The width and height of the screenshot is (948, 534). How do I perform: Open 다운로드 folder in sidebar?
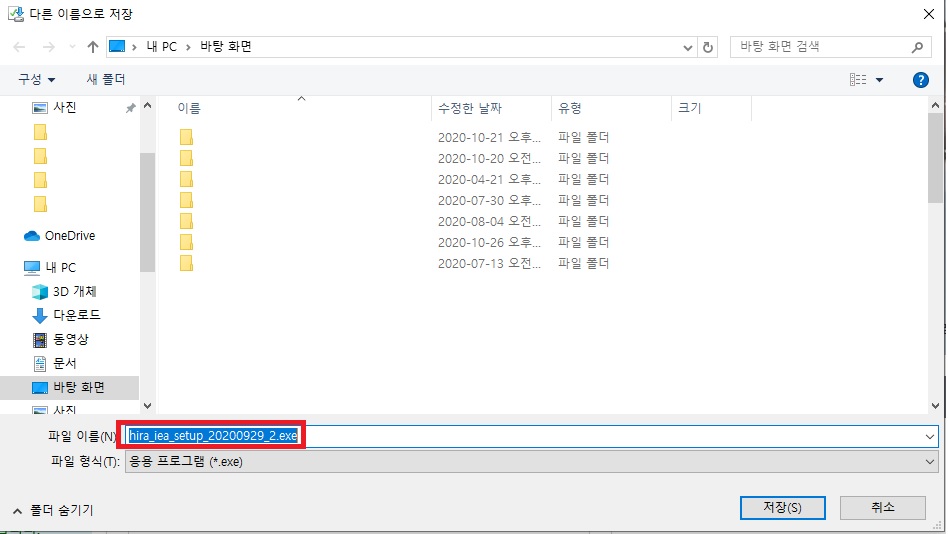(77, 315)
